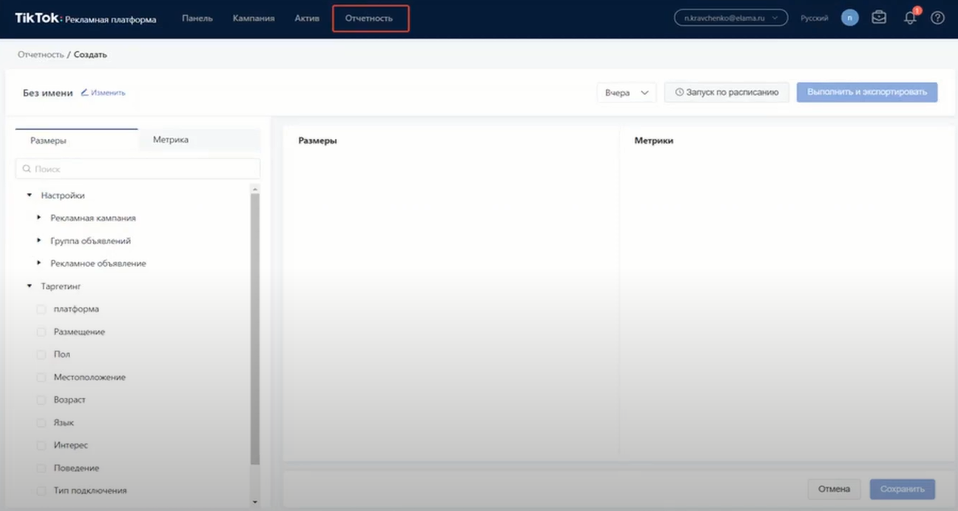Toggle the Возраст checkbox
The height and width of the screenshot is (511, 958).
(42, 400)
